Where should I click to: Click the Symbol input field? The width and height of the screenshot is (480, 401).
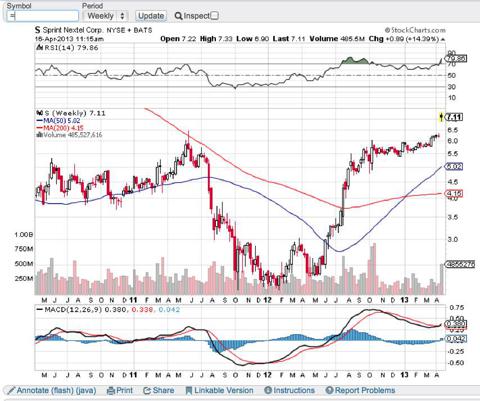[43, 16]
